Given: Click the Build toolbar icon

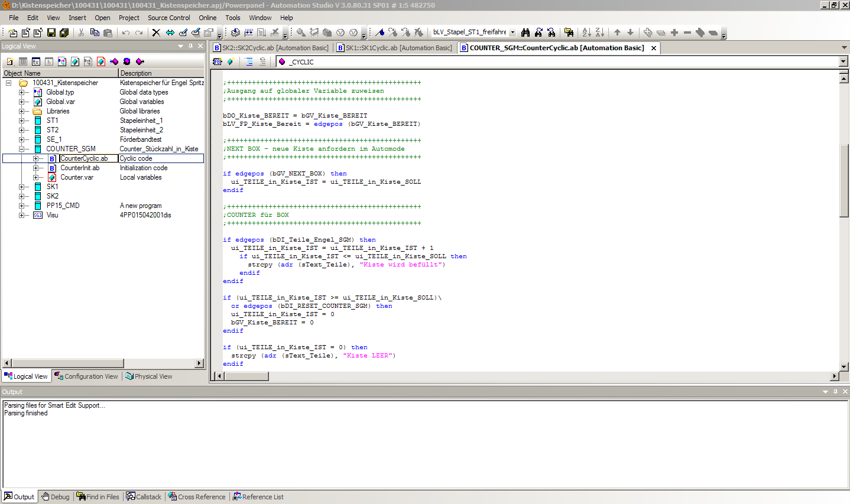Looking at the screenshot, I should (x=235, y=32).
